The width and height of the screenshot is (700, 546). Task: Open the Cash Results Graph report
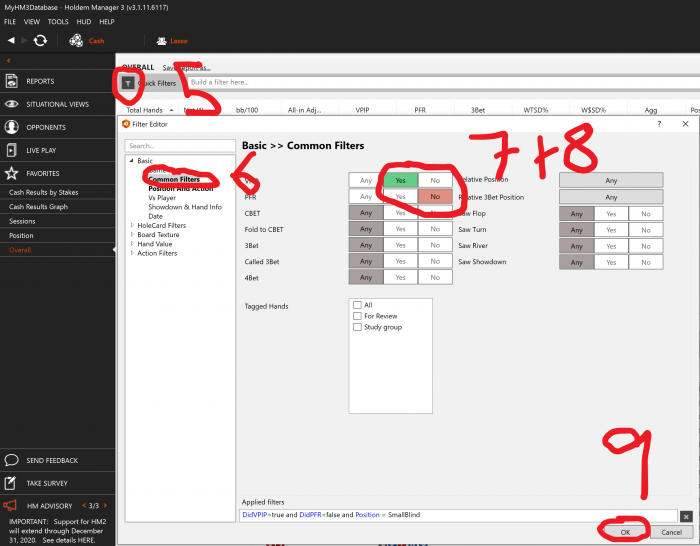38,207
